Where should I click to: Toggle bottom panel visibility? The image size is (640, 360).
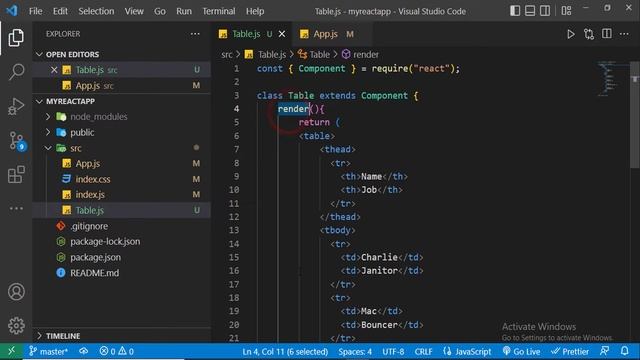pyautogui.click(x=530, y=11)
